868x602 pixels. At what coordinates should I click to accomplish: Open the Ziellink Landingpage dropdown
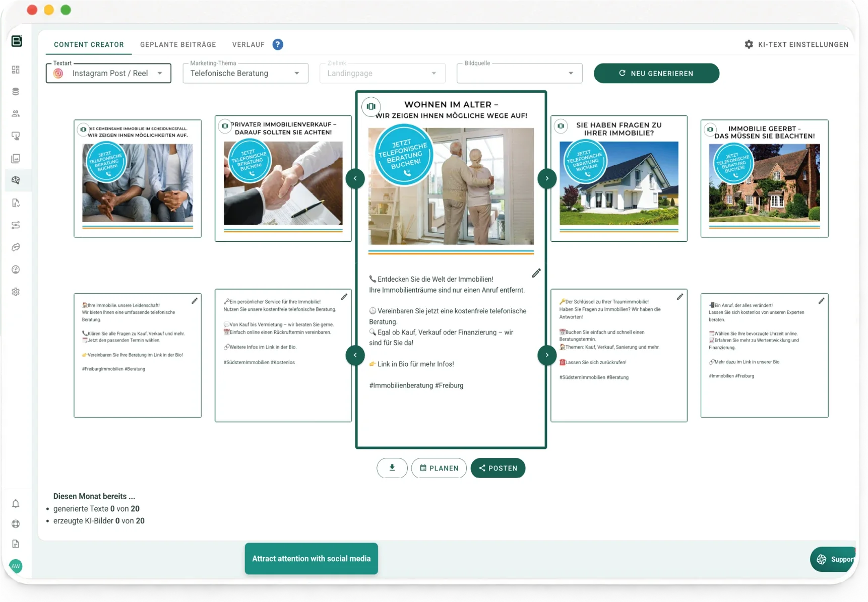point(383,73)
